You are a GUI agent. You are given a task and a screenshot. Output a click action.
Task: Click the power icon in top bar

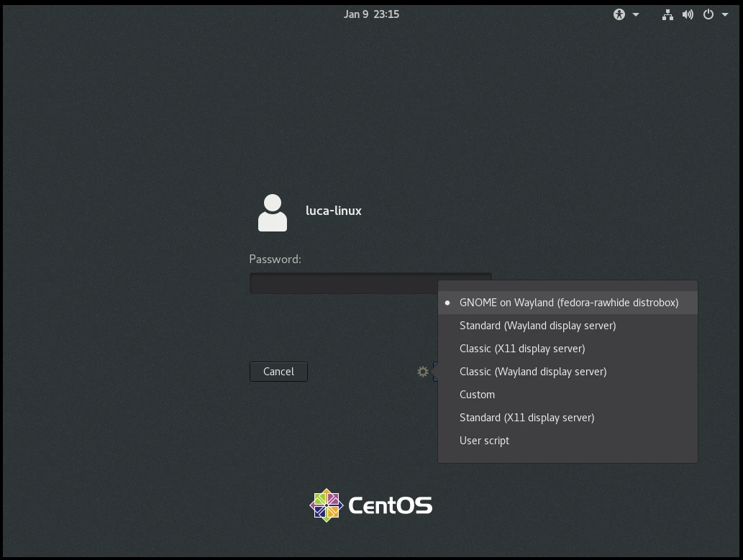click(708, 14)
